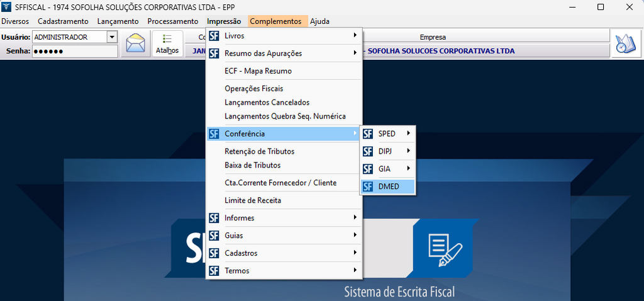Expand the SPED submenu
The width and height of the screenshot is (644, 301).
[387, 133]
